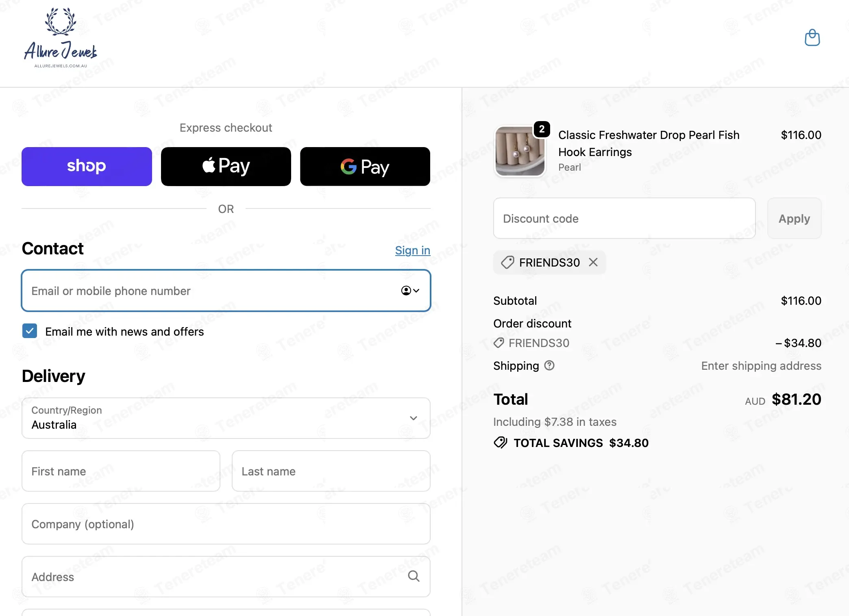Remove the FRIENDS30 discount tag
The image size is (849, 616).
coord(593,262)
